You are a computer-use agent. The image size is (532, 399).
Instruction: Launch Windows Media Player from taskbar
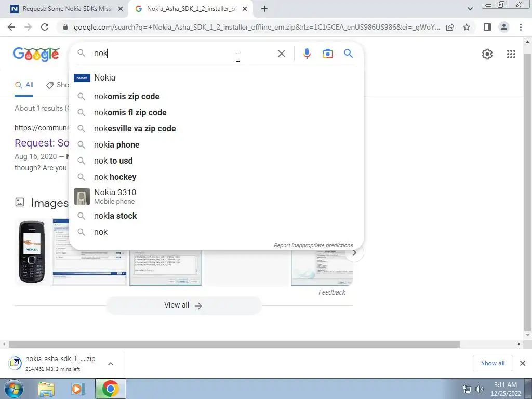[77, 389]
